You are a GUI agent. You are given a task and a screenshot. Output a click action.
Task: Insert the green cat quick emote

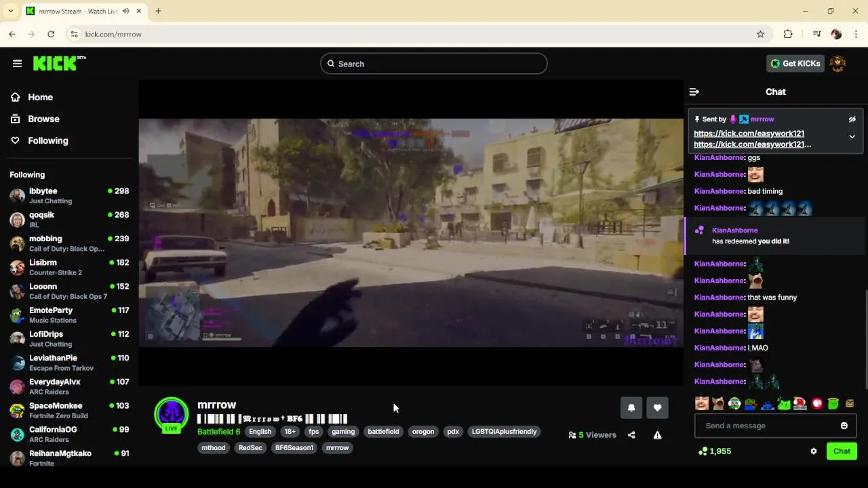784,404
